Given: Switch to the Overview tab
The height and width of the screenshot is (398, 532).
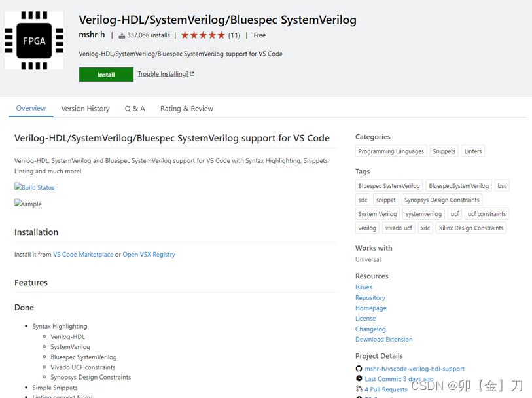Looking at the screenshot, I should (31, 108).
